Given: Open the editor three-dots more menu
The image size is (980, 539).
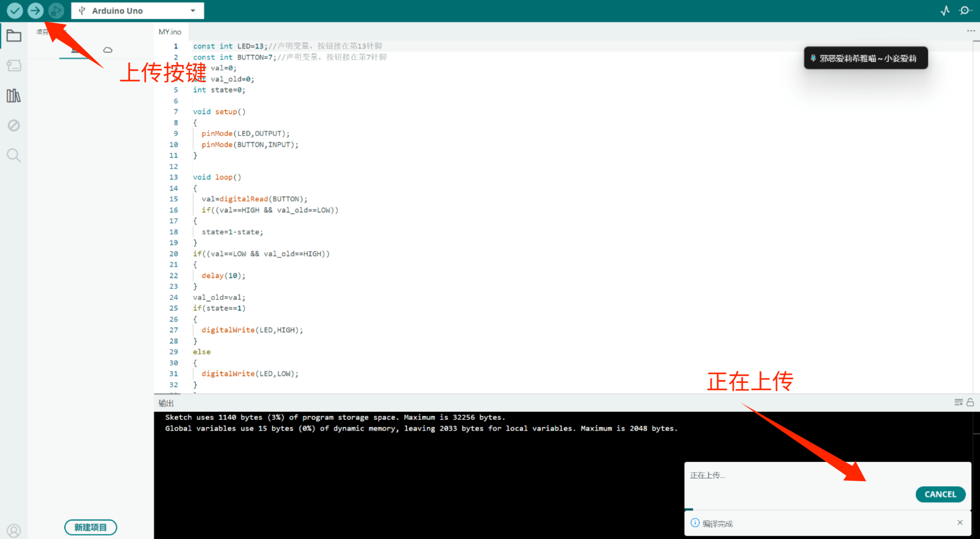Looking at the screenshot, I should tap(970, 31).
